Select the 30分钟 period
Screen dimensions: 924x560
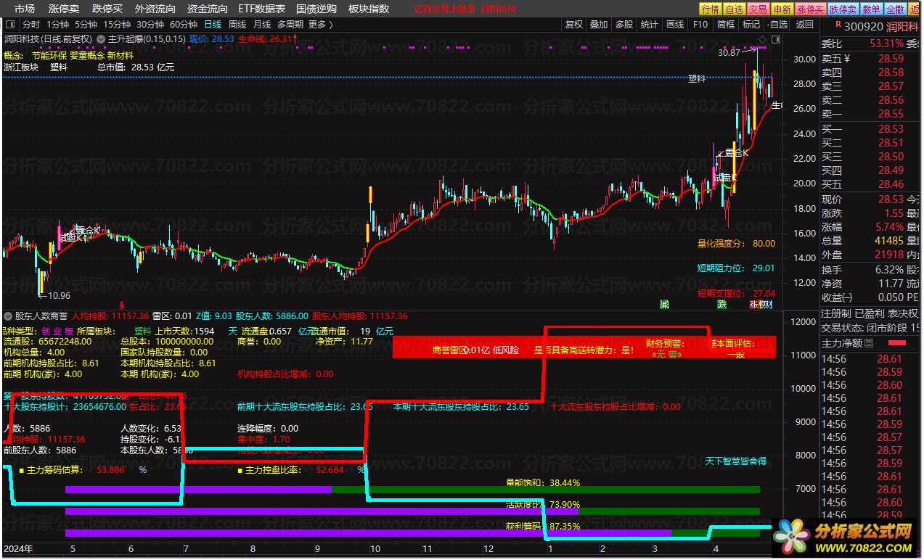(150, 24)
